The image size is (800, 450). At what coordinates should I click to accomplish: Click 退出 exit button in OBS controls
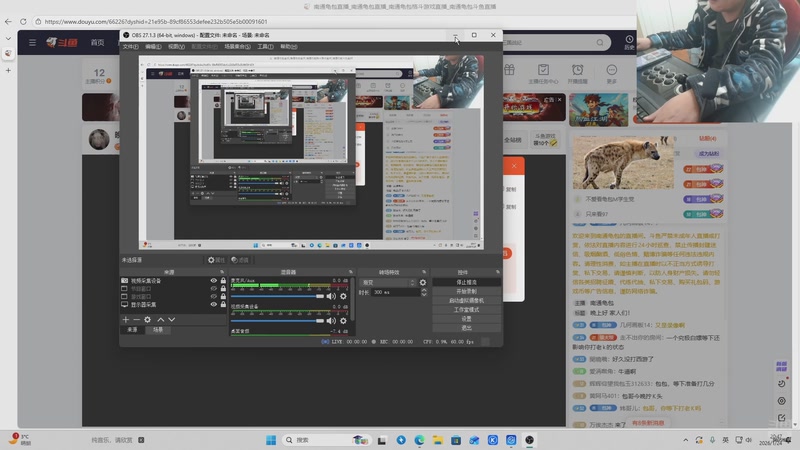pos(466,328)
